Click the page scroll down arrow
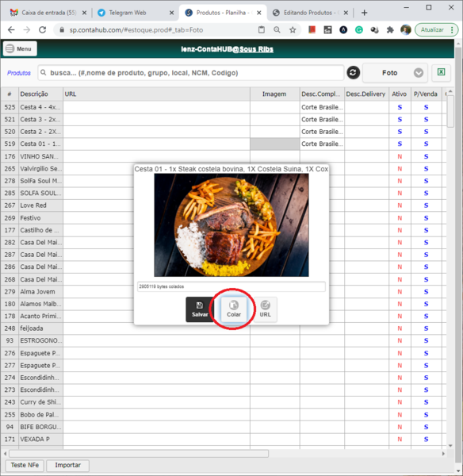The height and width of the screenshot is (476, 463). tap(457, 470)
